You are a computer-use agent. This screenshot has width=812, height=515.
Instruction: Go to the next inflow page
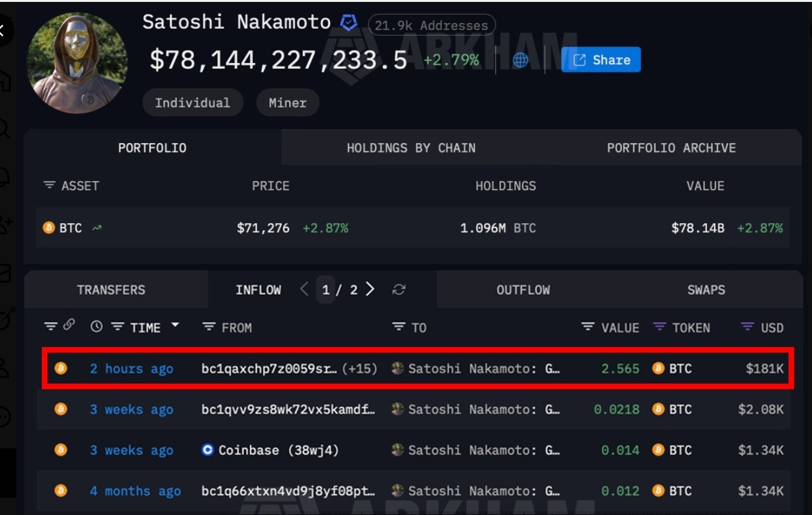click(370, 289)
